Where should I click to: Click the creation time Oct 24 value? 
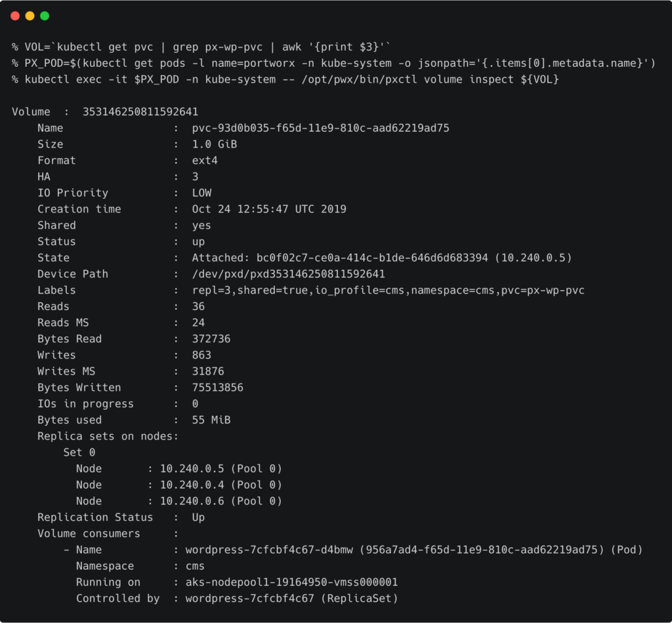point(269,209)
